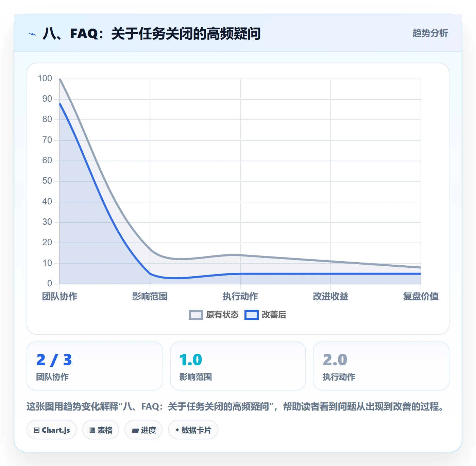Toggle the 改善后 legend swatch
Image resolution: width=476 pixels, height=466 pixels.
pos(252,315)
